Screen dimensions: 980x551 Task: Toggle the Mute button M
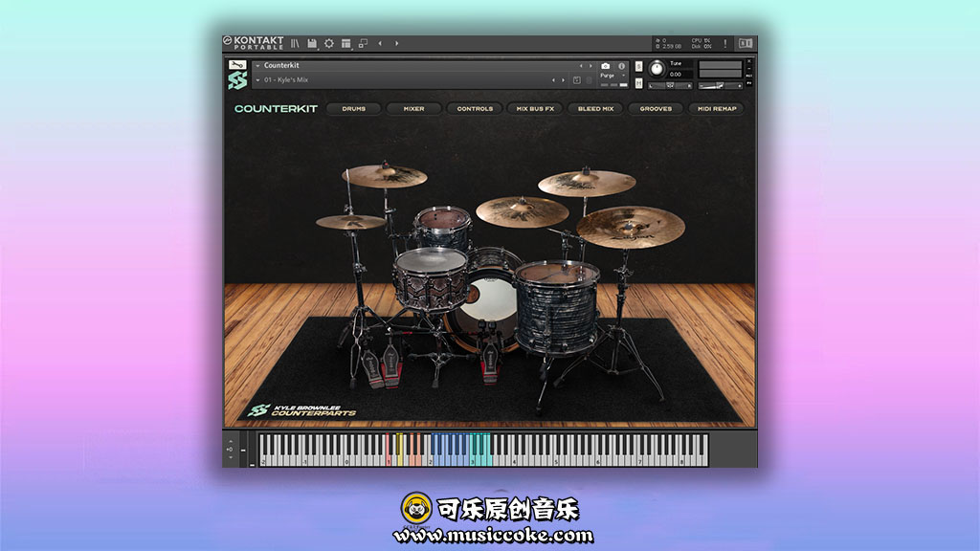pos(638,83)
